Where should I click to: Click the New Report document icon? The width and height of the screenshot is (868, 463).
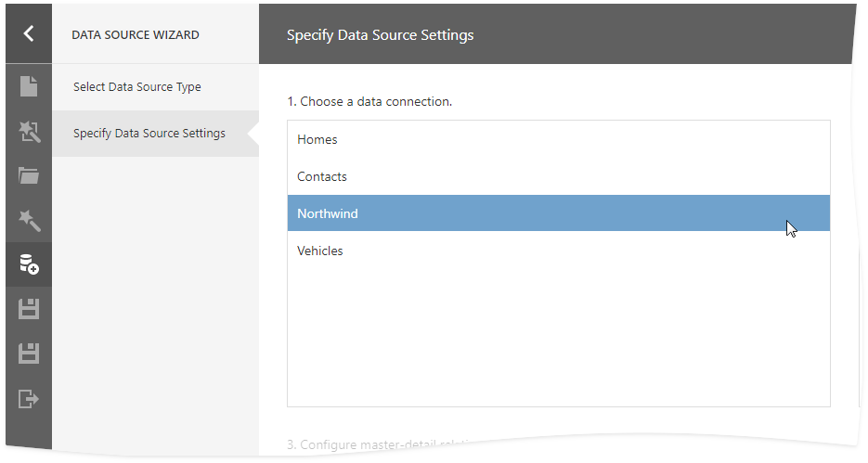[29, 86]
